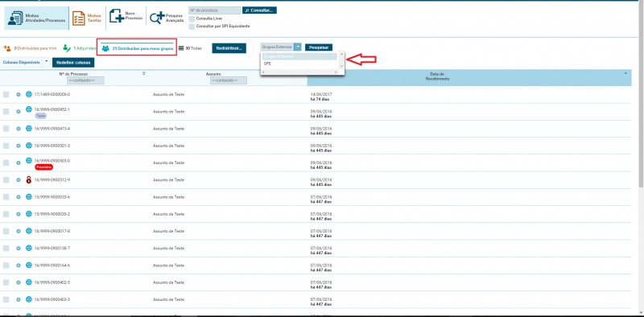
Task: Expand row arrow of process 17/1489-0000006-0
Action: [x=18, y=94]
